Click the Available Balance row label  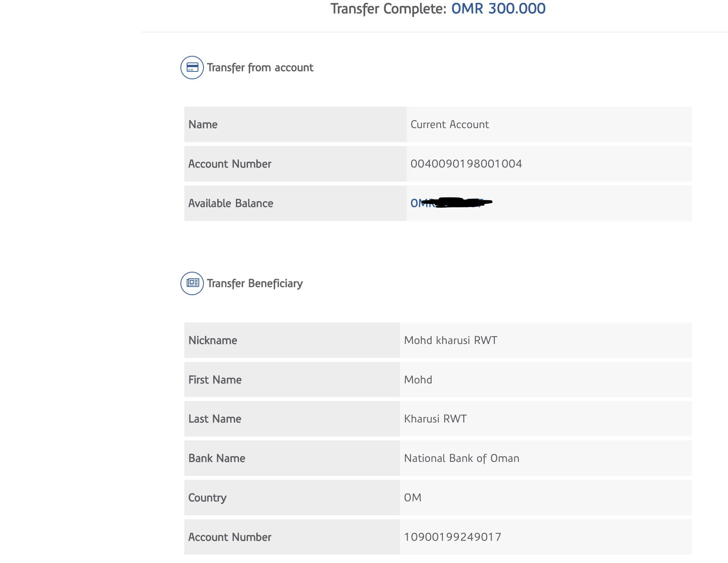click(231, 203)
